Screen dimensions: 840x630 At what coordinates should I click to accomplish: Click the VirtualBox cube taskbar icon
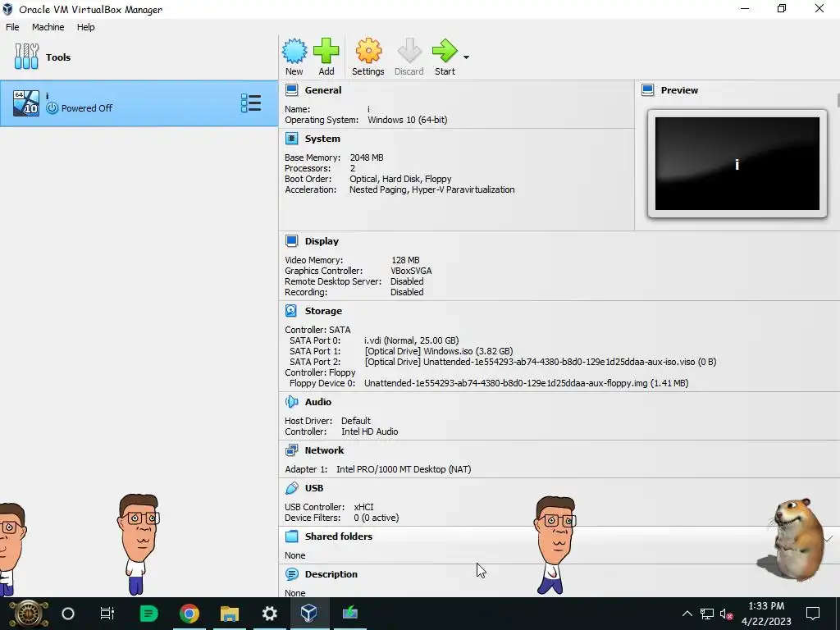309,613
